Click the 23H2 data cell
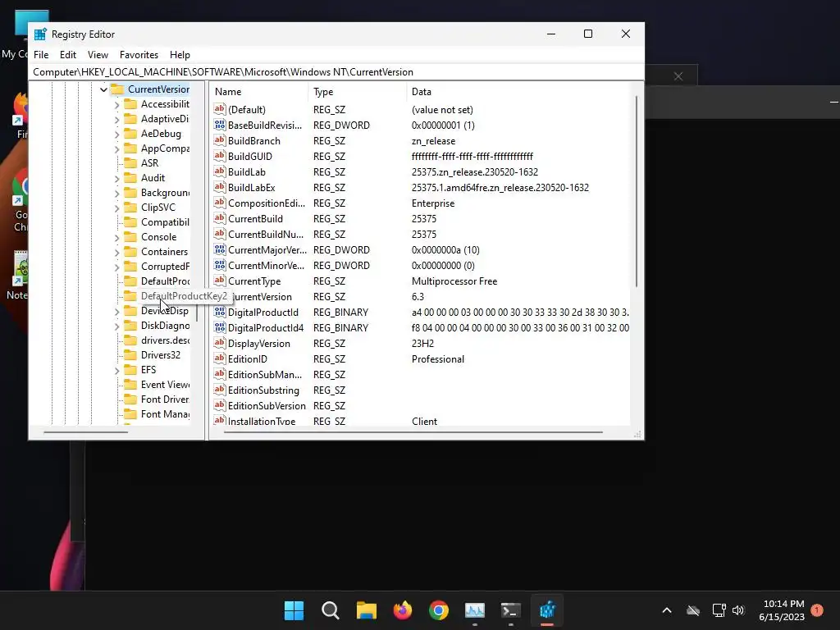The image size is (840, 630). 422,344
